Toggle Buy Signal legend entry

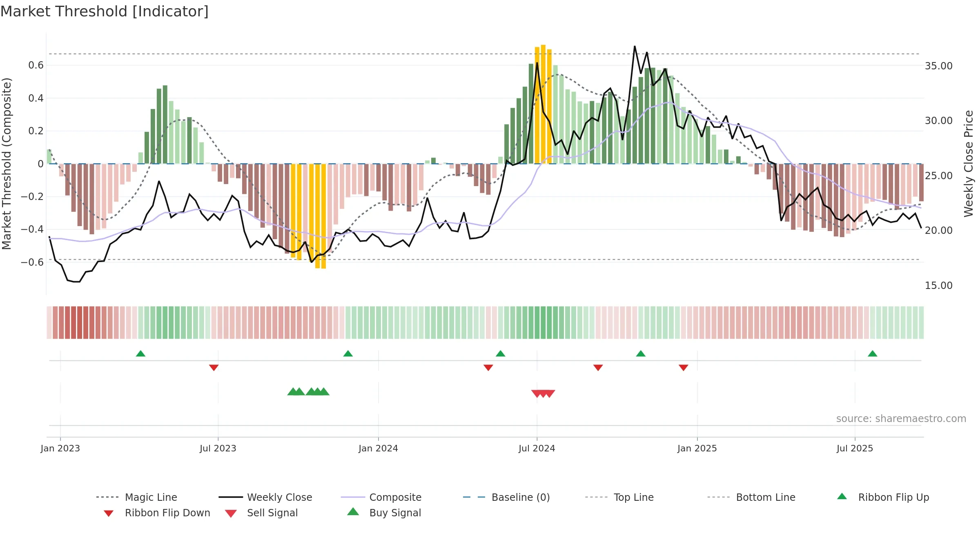coord(384,513)
